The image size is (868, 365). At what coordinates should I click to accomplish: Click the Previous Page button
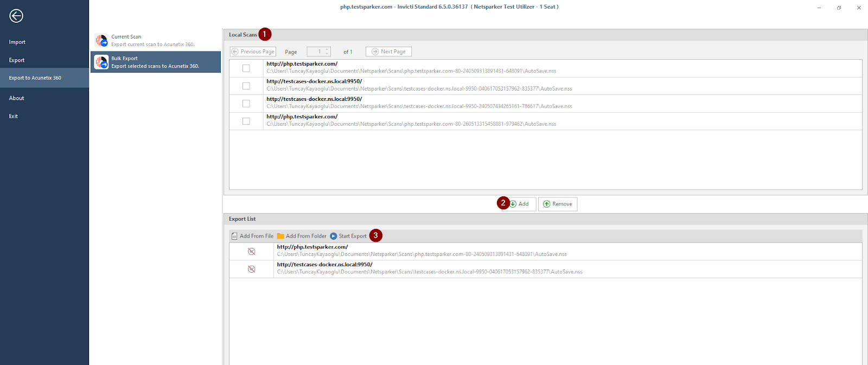253,52
